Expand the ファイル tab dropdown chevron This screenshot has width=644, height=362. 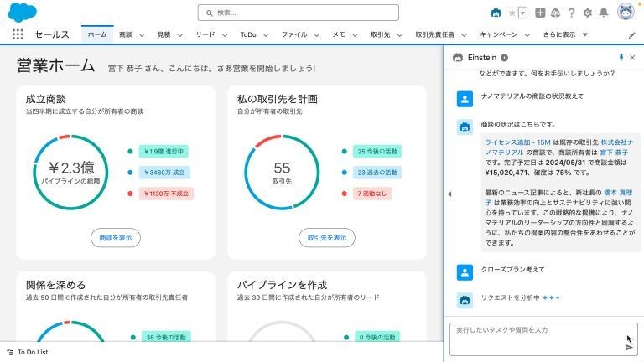pyautogui.click(x=317, y=35)
